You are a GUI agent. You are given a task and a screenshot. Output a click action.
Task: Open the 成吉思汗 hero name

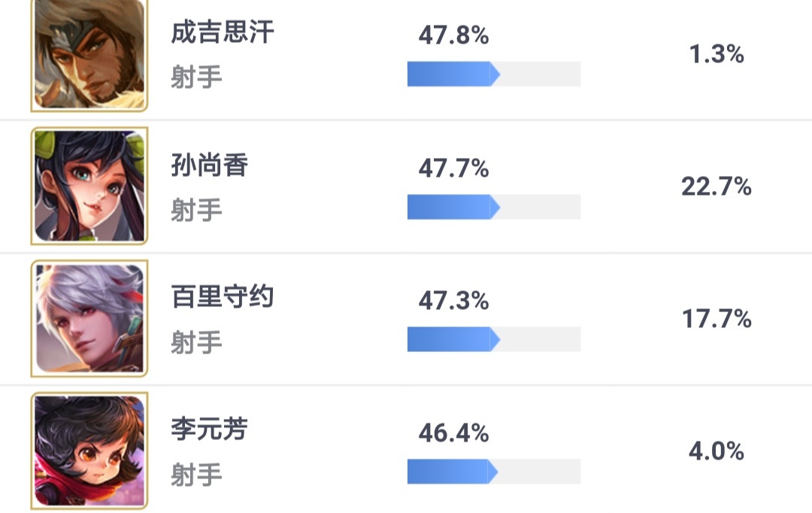222,33
